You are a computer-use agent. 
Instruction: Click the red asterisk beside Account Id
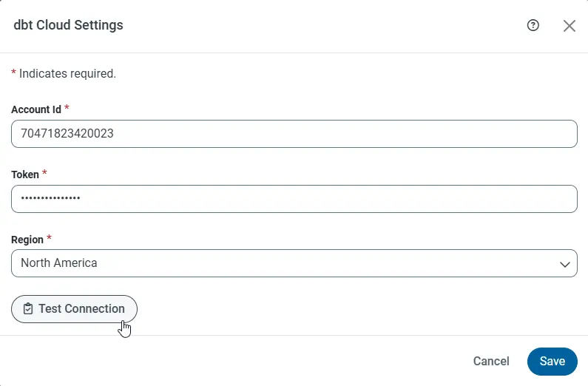(x=67, y=108)
